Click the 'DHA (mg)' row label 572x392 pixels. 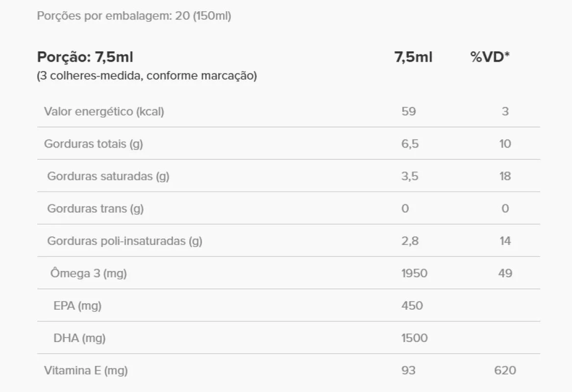[x=79, y=338]
